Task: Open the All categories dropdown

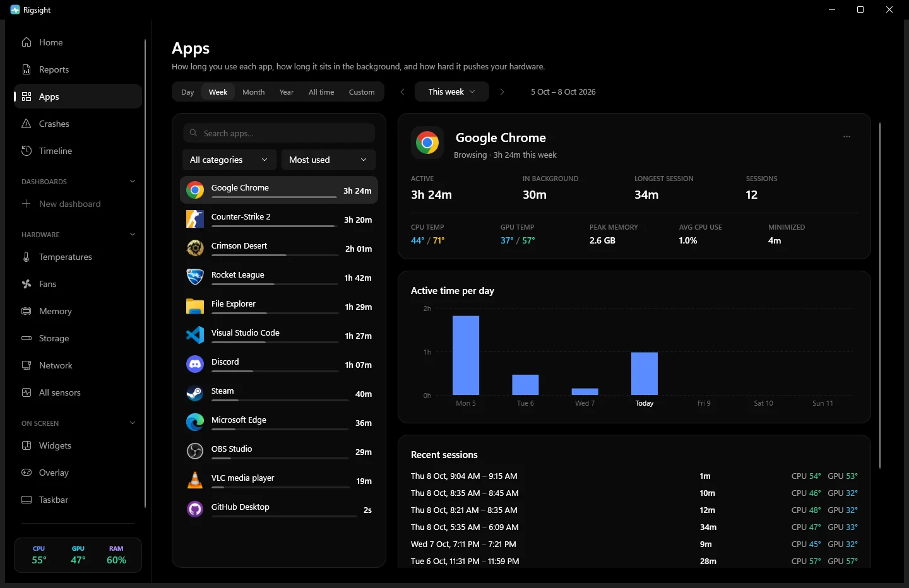Action: coord(229,160)
